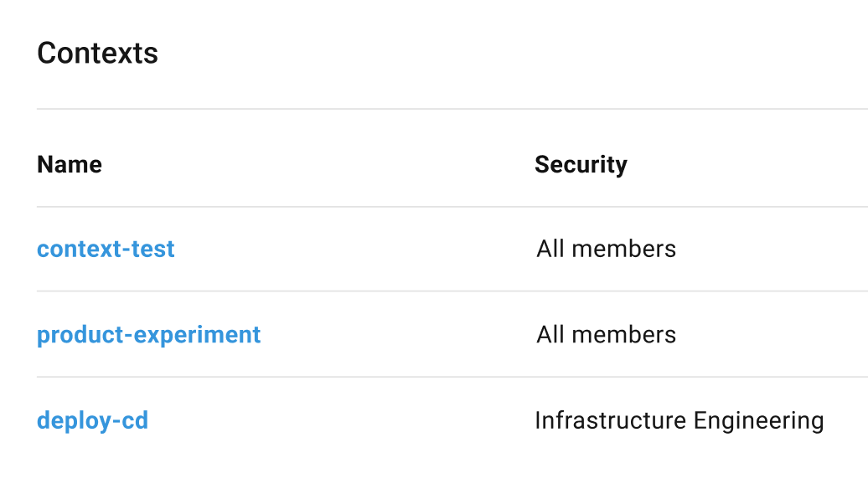Sort by the Name column header

tap(70, 164)
